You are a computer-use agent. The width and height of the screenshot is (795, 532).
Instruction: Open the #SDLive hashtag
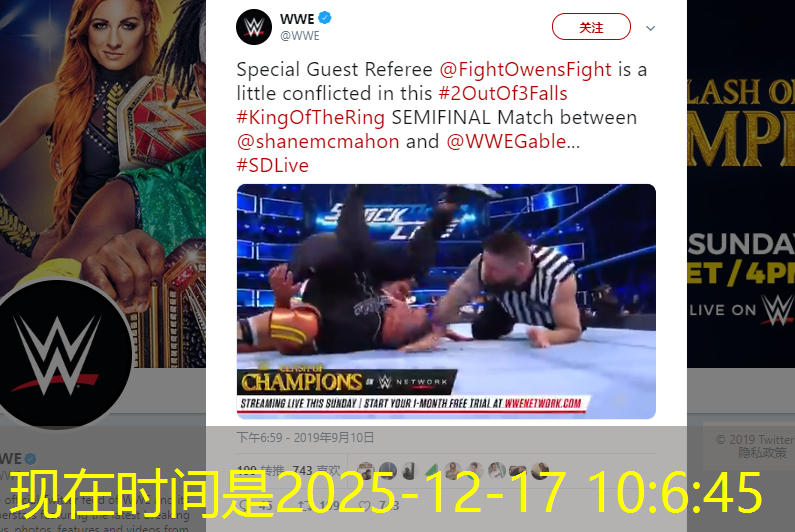[273, 165]
